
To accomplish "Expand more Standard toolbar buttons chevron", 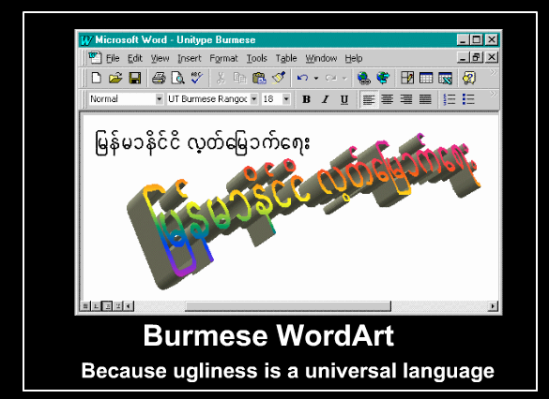I will [x=493, y=73].
